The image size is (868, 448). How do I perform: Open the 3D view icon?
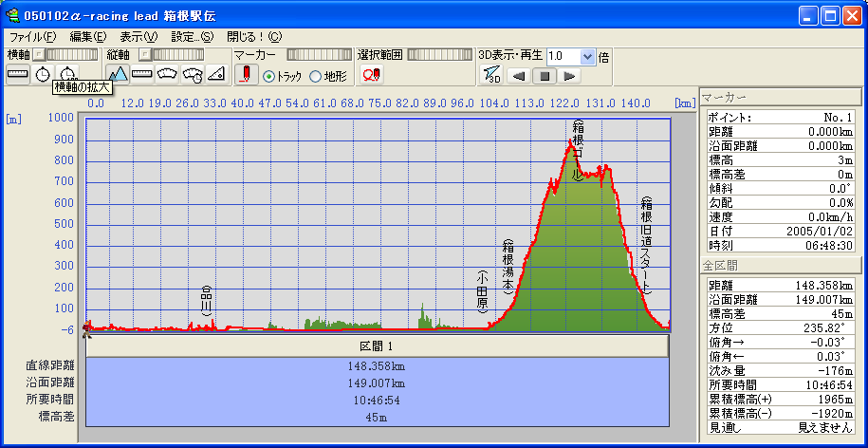(490, 75)
